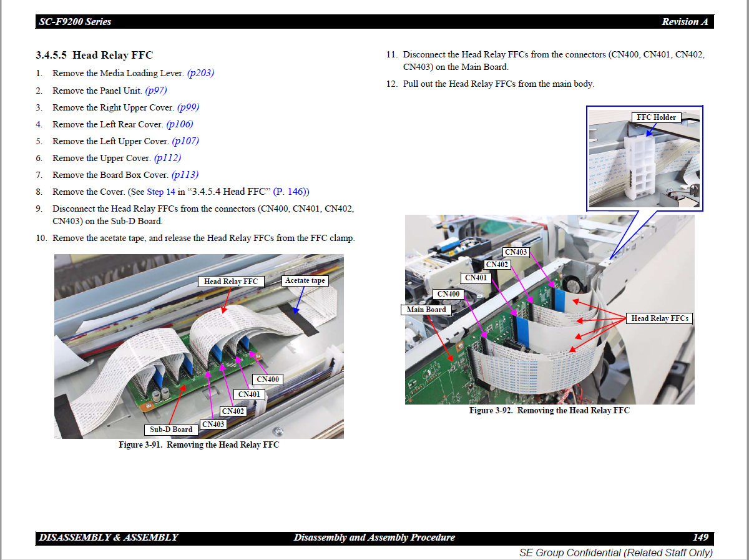Follow the p97 Panel Unit link

pos(156,90)
